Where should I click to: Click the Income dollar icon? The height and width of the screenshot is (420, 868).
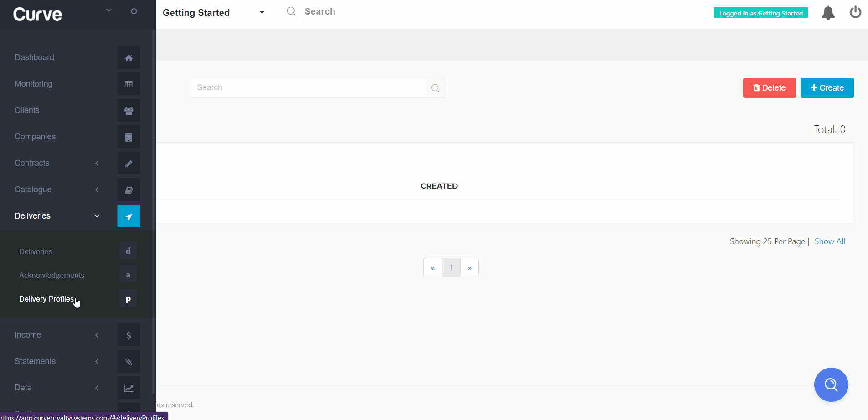128,335
